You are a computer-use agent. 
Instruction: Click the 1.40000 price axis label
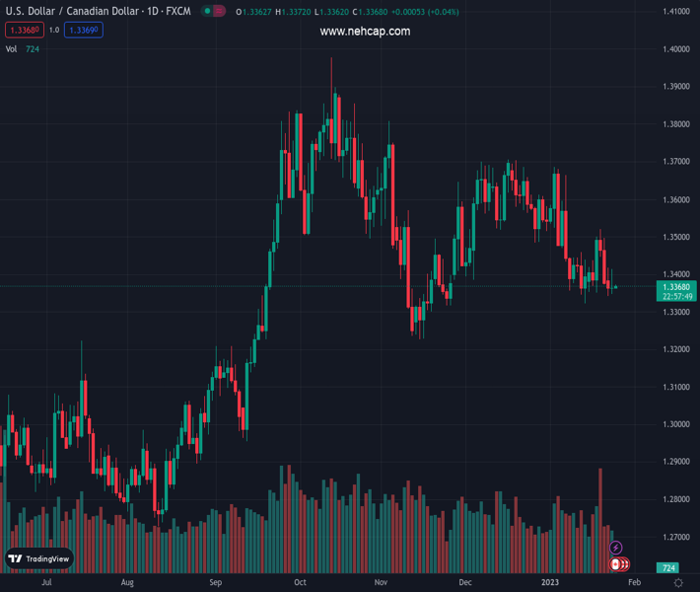(676, 49)
